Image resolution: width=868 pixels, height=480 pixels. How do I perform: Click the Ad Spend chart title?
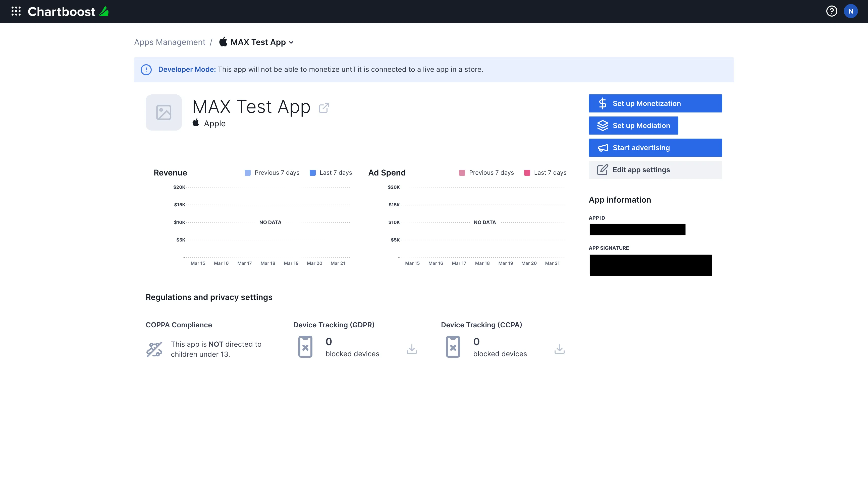pos(387,173)
